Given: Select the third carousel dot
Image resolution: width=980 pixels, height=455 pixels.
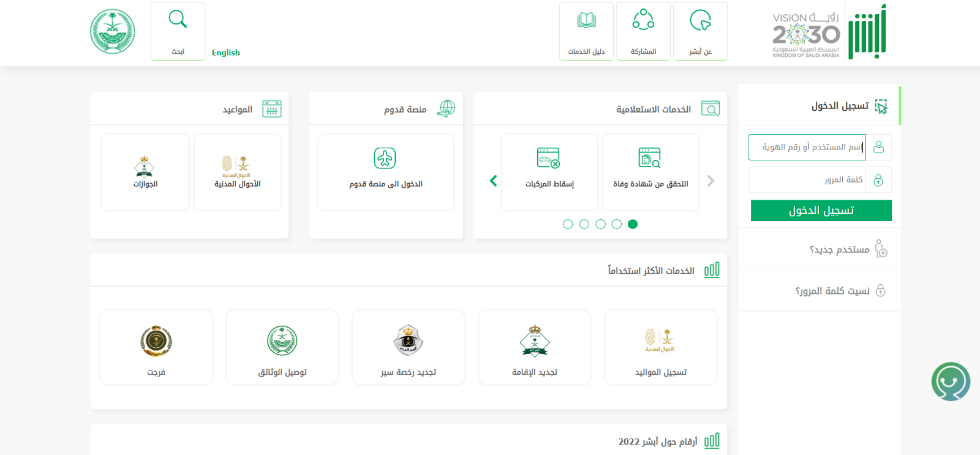Looking at the screenshot, I should coord(600,224).
